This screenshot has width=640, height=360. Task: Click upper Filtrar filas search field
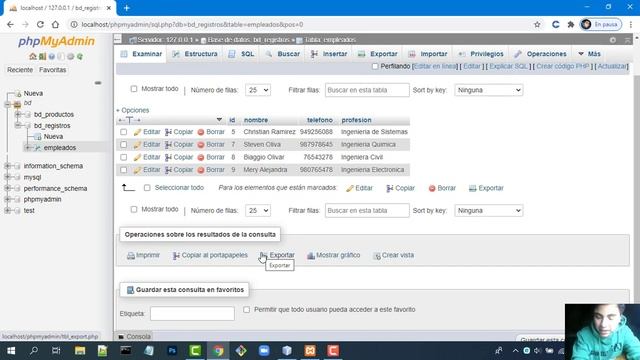(x=367, y=90)
